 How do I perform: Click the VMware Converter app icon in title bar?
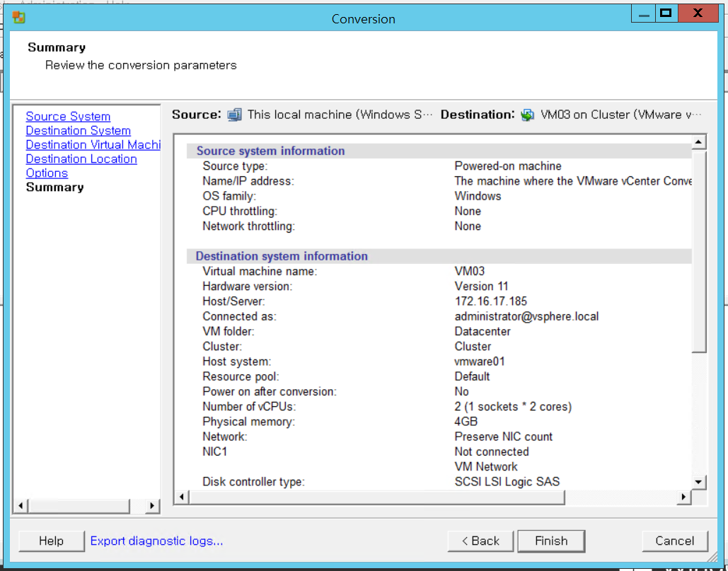18,18
